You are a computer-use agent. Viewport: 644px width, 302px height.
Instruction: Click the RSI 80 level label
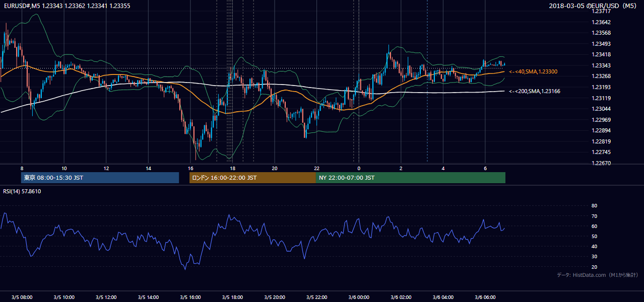pyautogui.click(x=594, y=206)
